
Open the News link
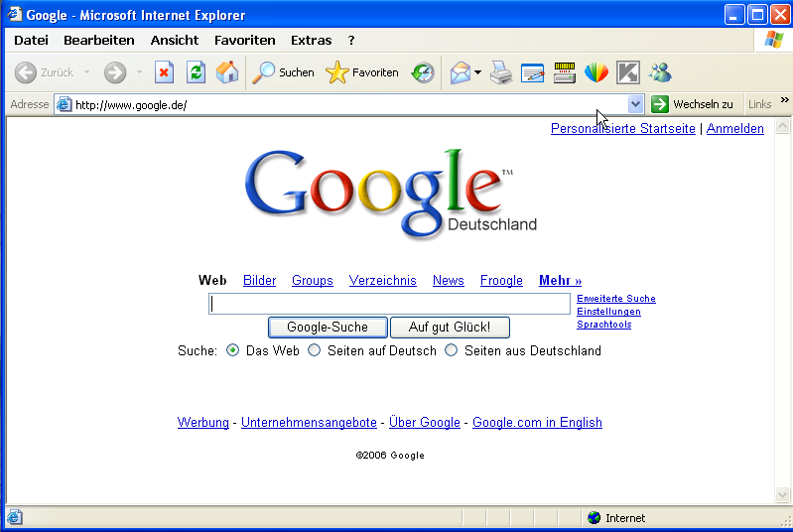448,280
